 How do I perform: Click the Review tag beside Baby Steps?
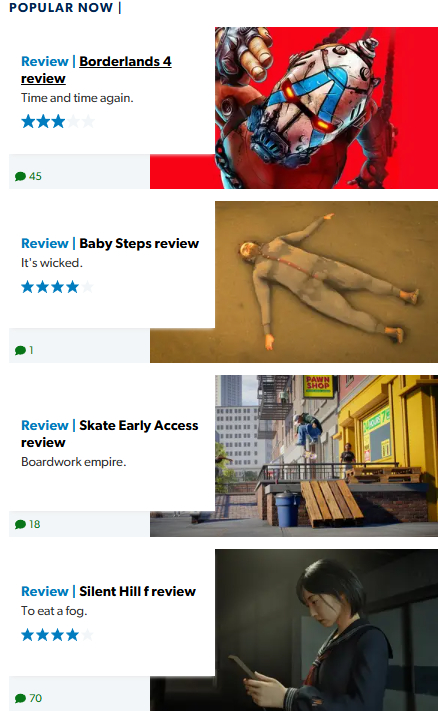coord(44,243)
